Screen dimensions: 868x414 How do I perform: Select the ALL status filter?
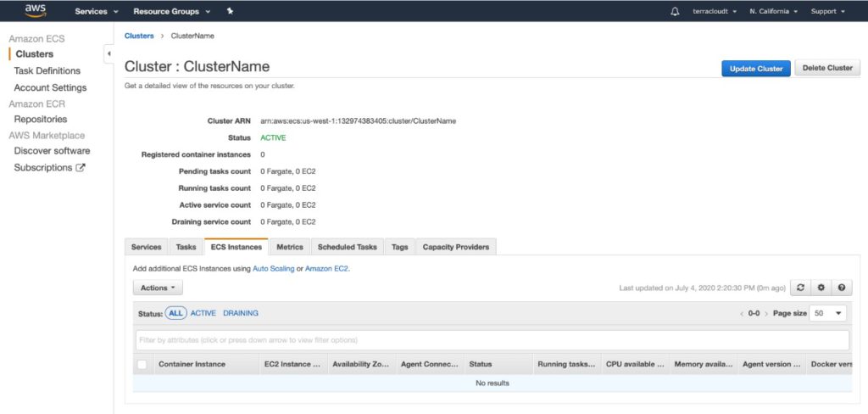click(175, 313)
